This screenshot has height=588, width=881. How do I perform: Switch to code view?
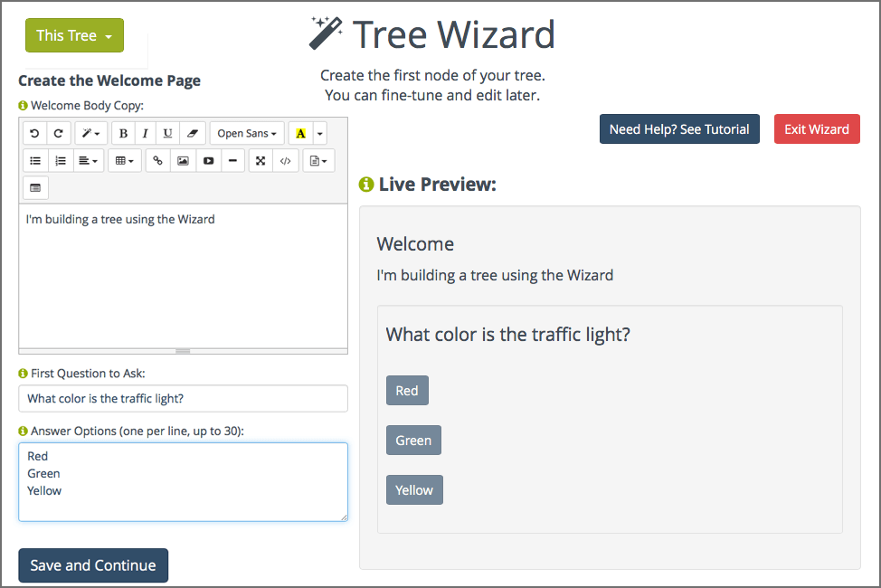tap(286, 161)
